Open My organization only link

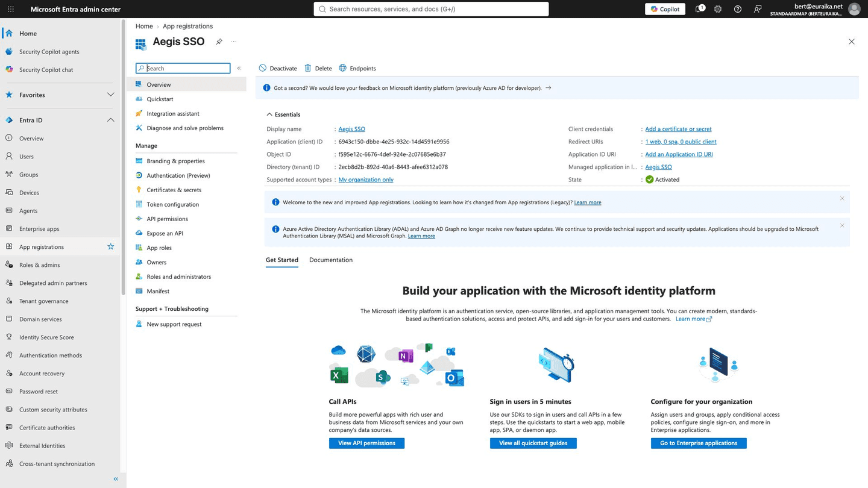[366, 180]
